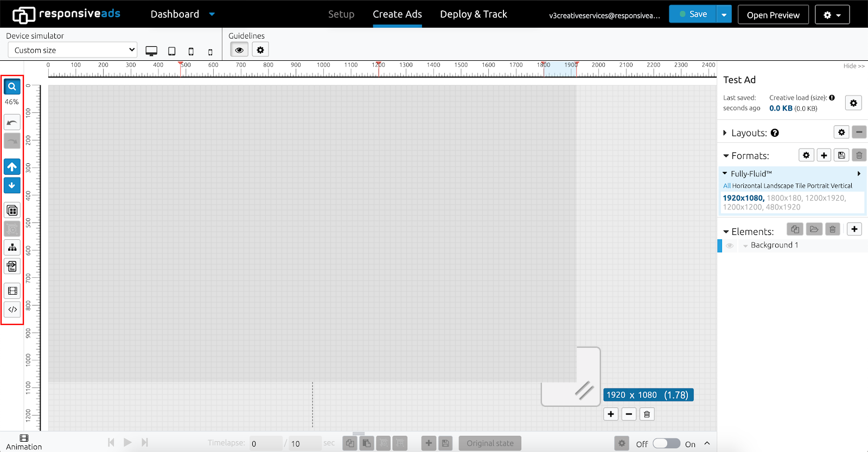Image resolution: width=868 pixels, height=452 pixels.
Task: Click Original state button
Action: click(x=490, y=443)
